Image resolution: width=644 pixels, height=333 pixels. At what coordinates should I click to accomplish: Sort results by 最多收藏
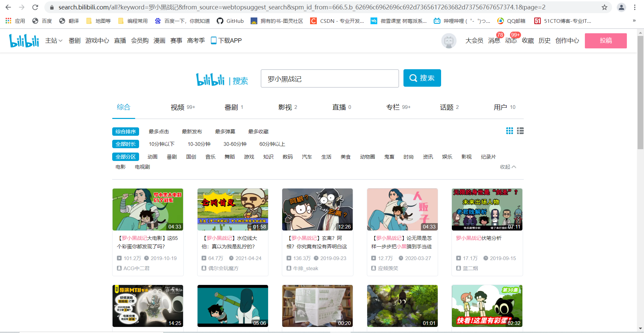click(x=258, y=131)
